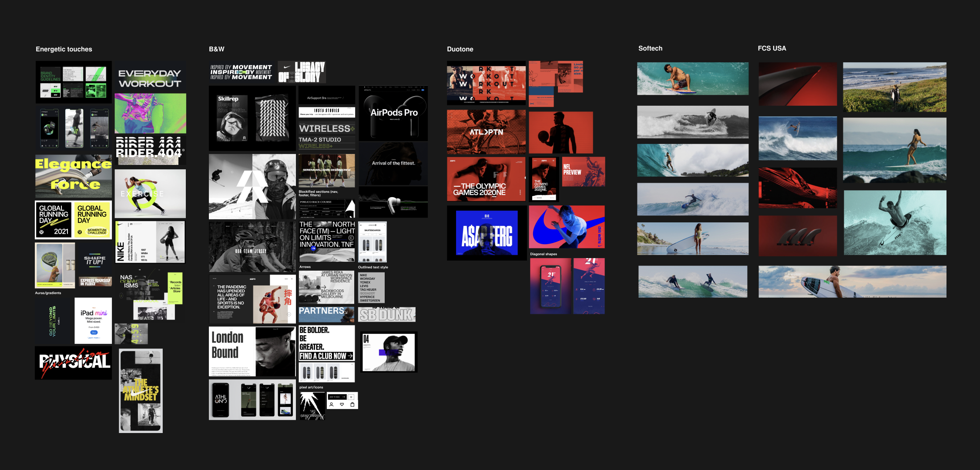The height and width of the screenshot is (470, 980).
Task: Select the Pandemic has upended article image
Action: coord(252,299)
